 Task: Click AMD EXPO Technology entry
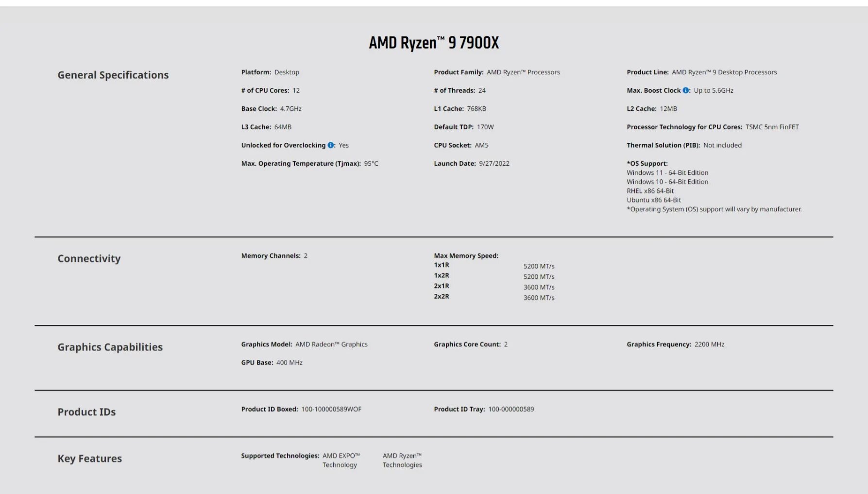[x=341, y=460]
